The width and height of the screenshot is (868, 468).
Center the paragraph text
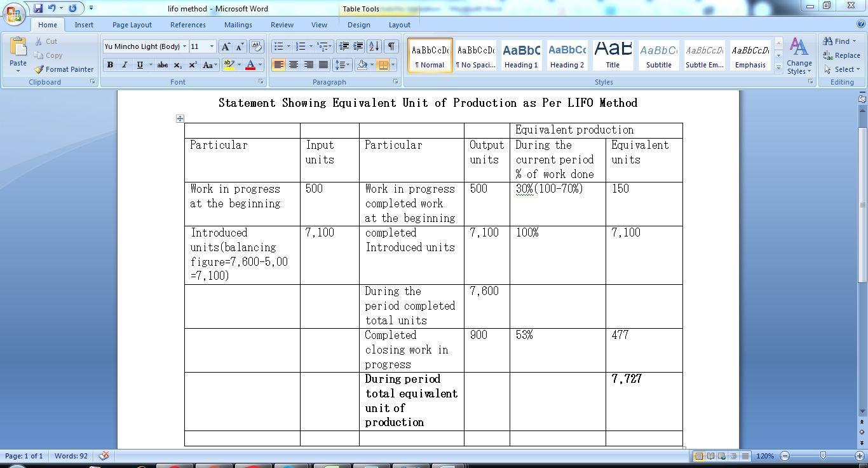(294, 65)
